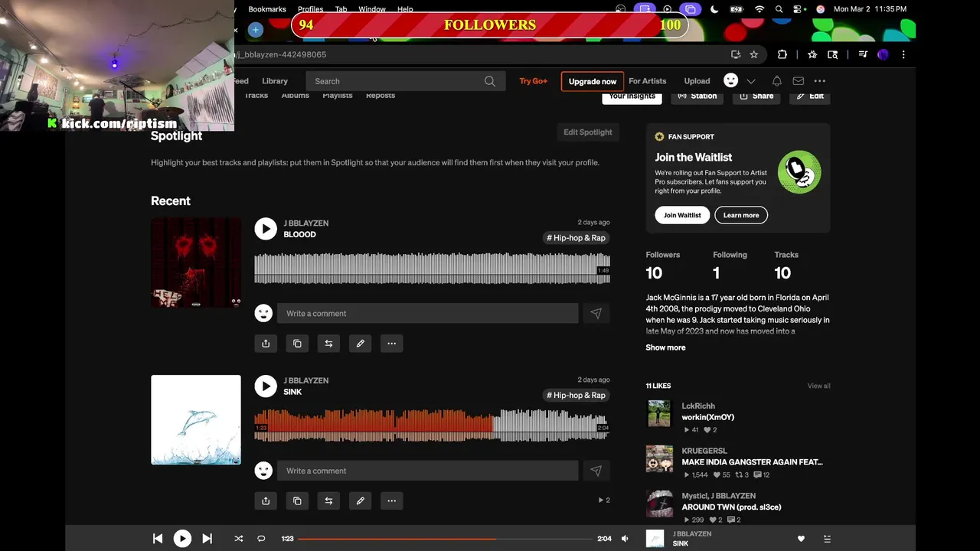
Task: Like the playing SINK track
Action: click(801, 539)
